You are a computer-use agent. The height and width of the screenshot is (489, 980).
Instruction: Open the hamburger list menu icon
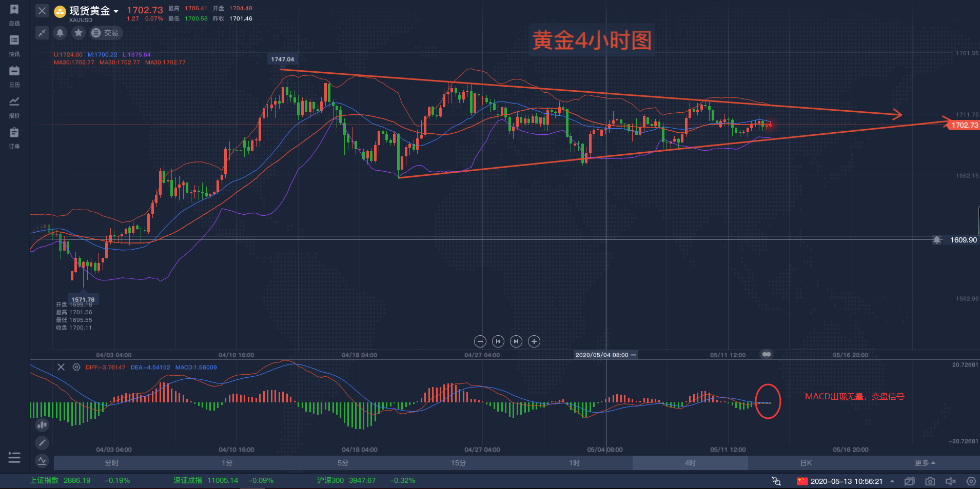pyautogui.click(x=14, y=457)
